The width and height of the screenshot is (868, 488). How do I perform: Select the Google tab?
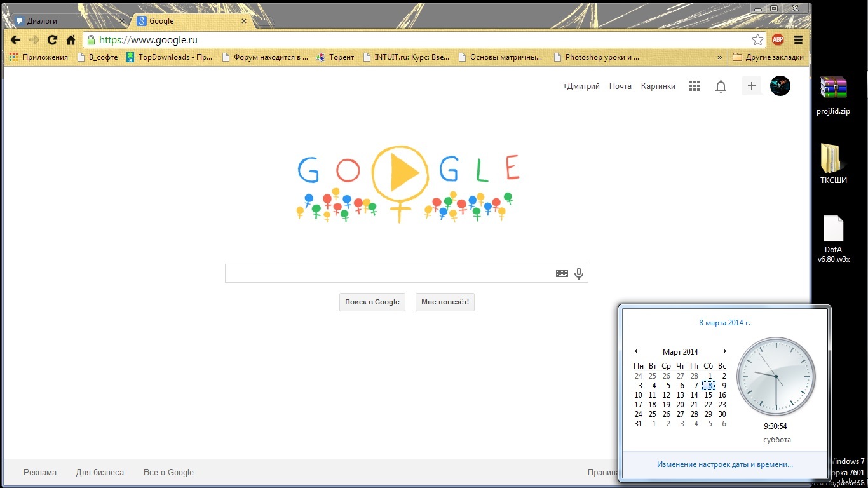(191, 21)
